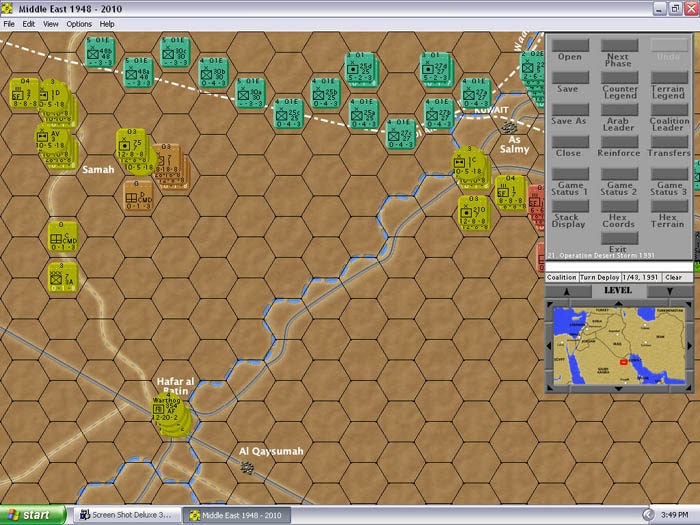This screenshot has height=525, width=700.
Task: Lower map level with down arrow
Action: pyautogui.click(x=669, y=291)
